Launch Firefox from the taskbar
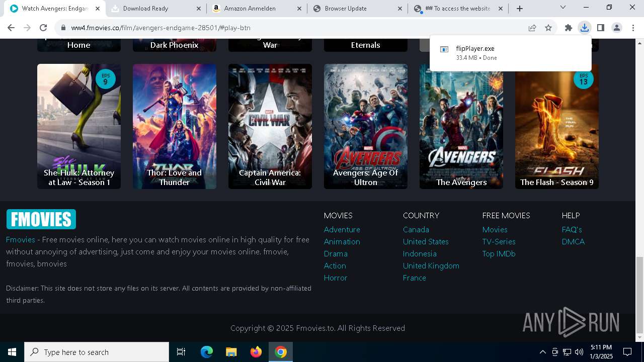This screenshot has width=644, height=362. pos(256,352)
